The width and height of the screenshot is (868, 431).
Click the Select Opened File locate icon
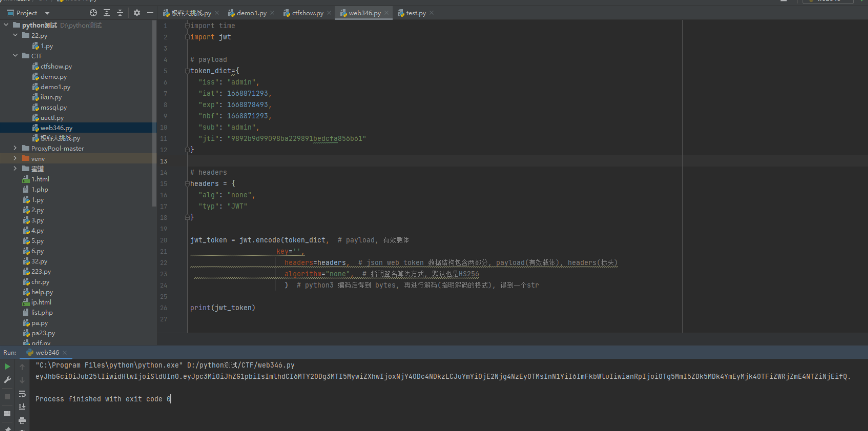pyautogui.click(x=93, y=13)
